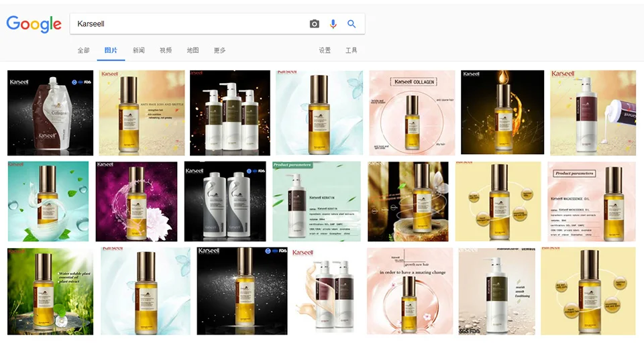
Task: Open the brown collagen pouch image
Action: coord(50,113)
